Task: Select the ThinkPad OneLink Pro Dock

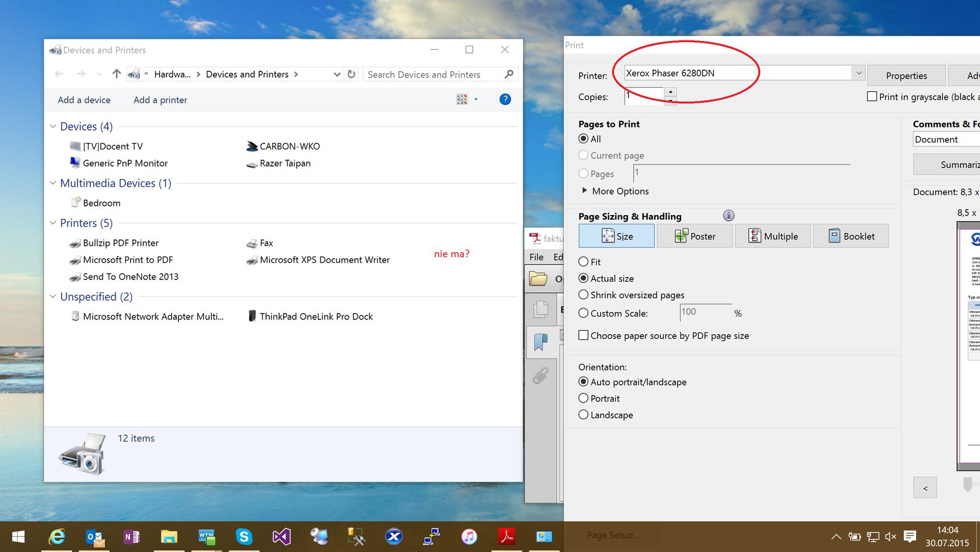Action: (310, 316)
